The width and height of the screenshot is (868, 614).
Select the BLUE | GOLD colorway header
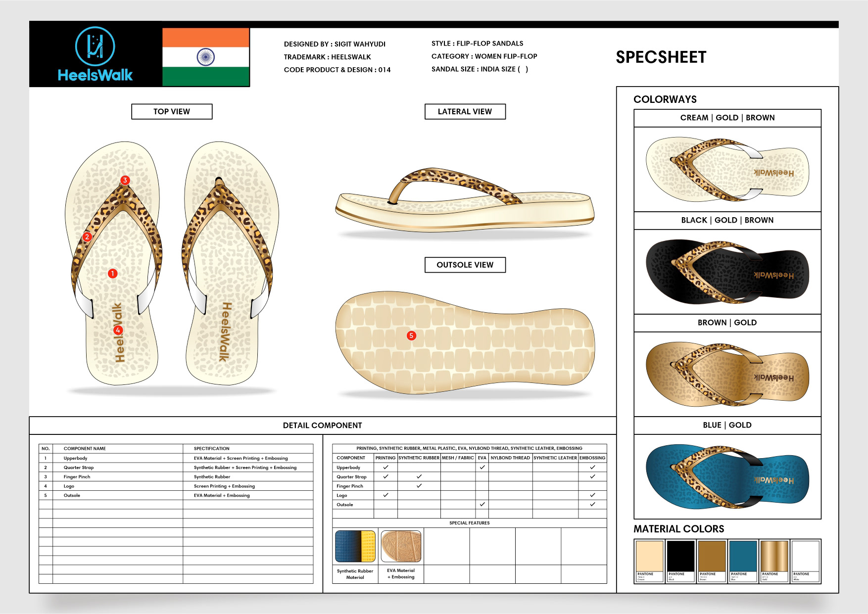click(x=727, y=425)
